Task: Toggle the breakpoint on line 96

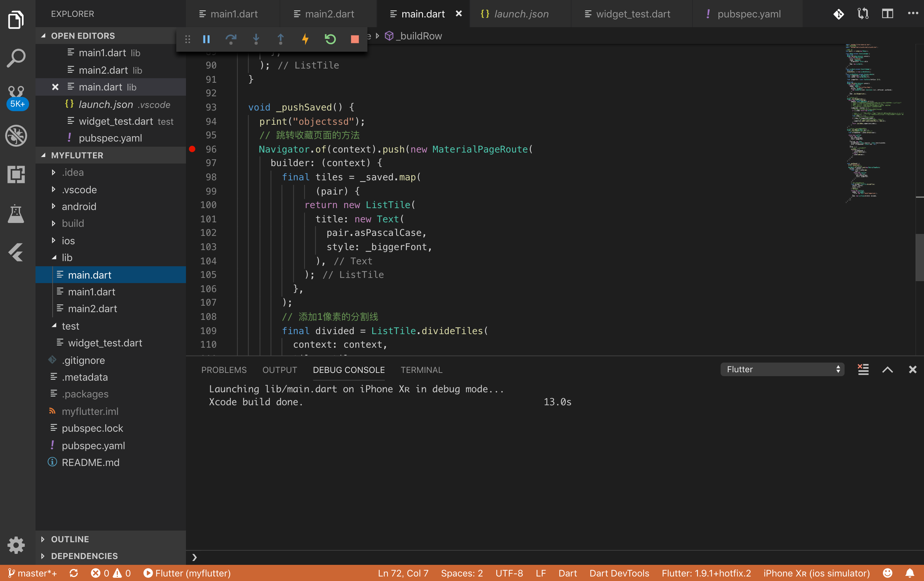Action: tap(192, 149)
